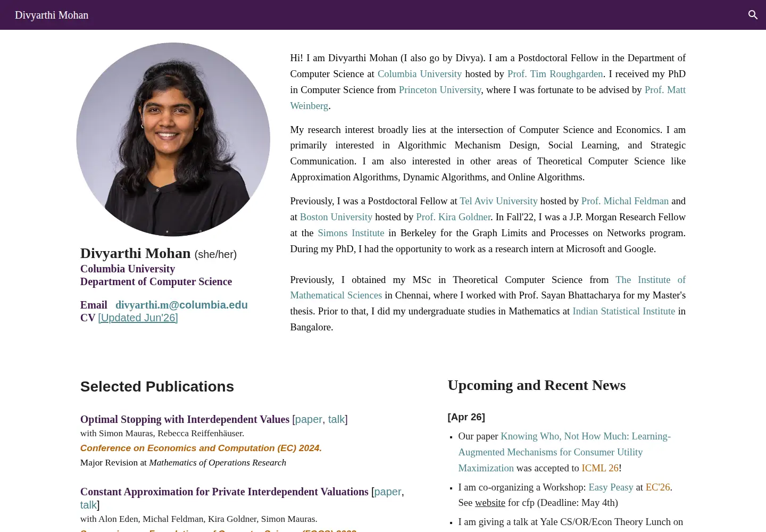Viewport: 766px width, 532px height.
Task: Click the Optimal Stopping with Interdependent Values title
Action: point(185,419)
